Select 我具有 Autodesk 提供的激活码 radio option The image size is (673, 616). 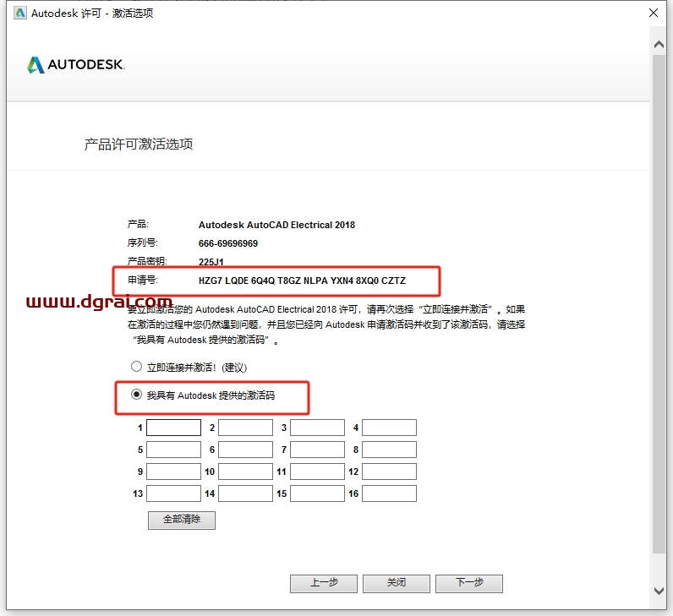click(x=136, y=395)
